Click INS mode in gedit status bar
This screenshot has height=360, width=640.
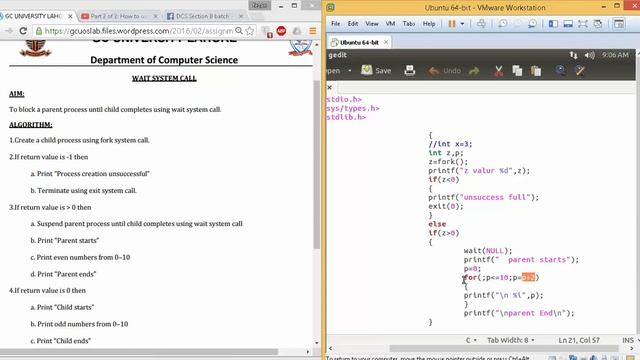coord(628,340)
